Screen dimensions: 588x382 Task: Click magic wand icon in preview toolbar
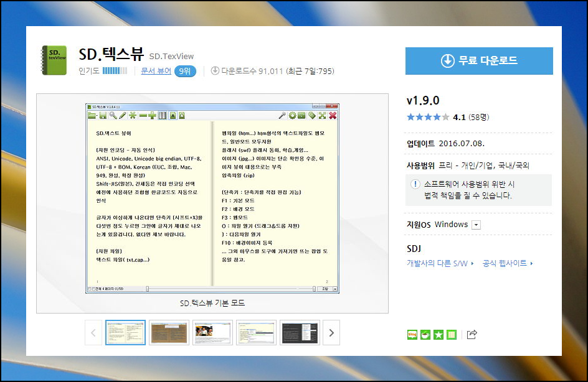[282, 115]
